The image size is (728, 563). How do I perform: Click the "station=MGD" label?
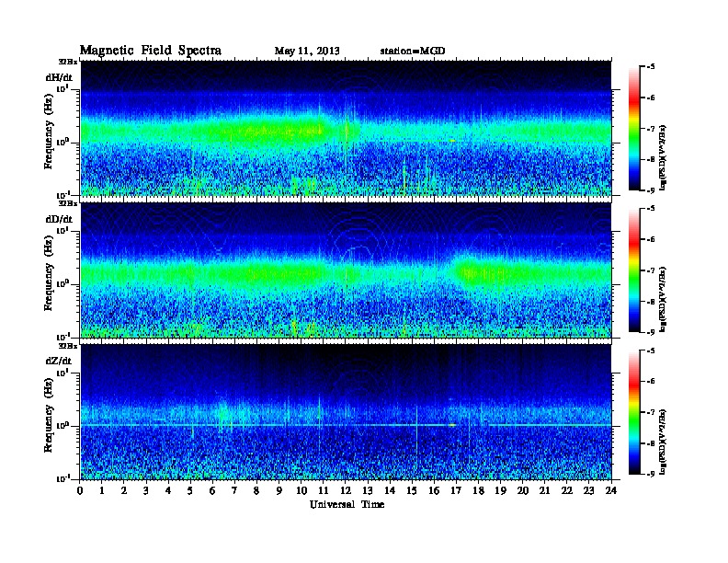[x=413, y=52]
